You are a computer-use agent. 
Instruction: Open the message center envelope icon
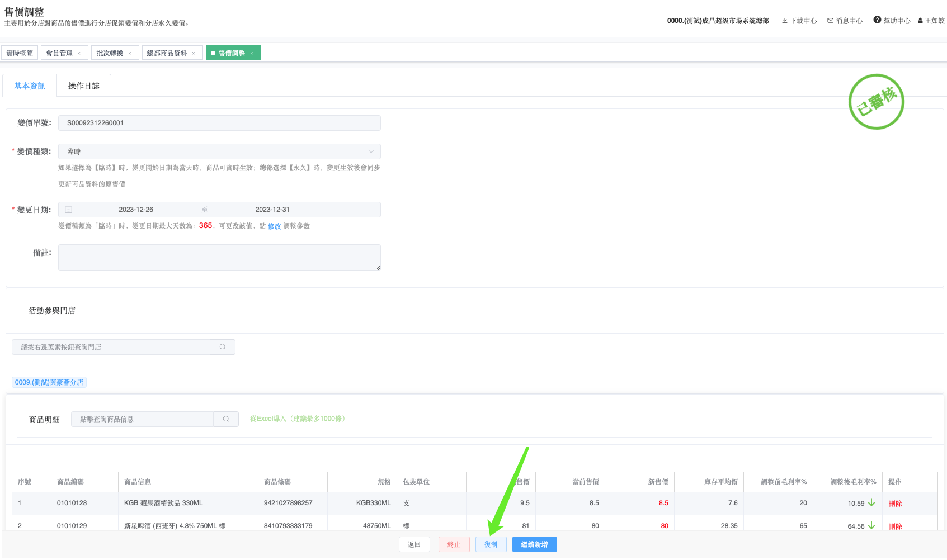click(x=831, y=21)
